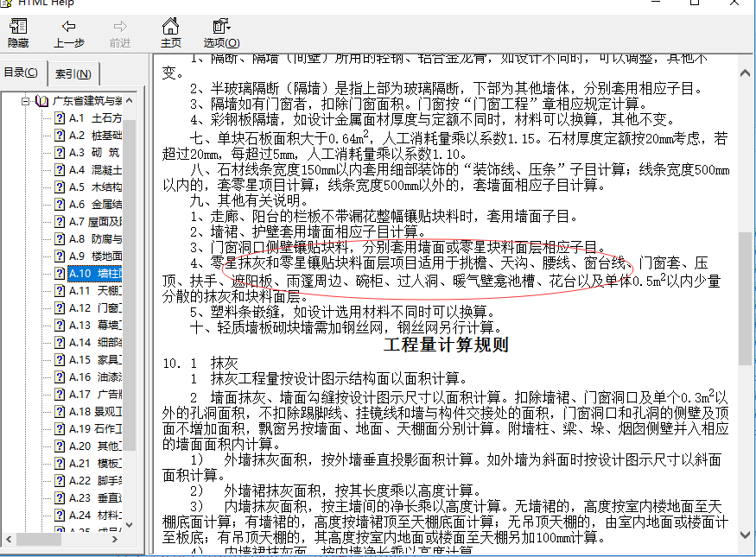Click line 5、塑料条嵌缝
The image size is (756, 557).
tap(342, 313)
